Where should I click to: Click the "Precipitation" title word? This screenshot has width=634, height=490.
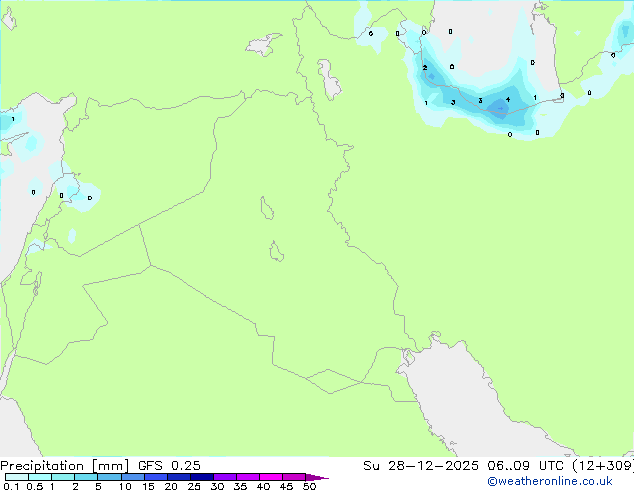click(42, 466)
